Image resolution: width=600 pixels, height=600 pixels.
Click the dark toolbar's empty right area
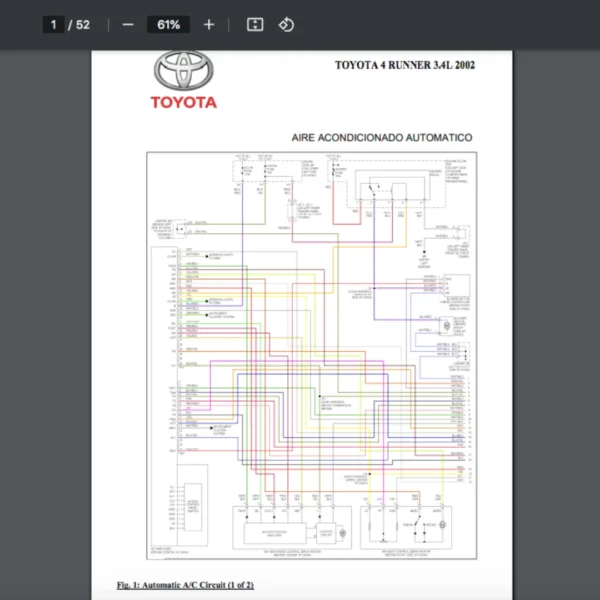click(450, 24)
